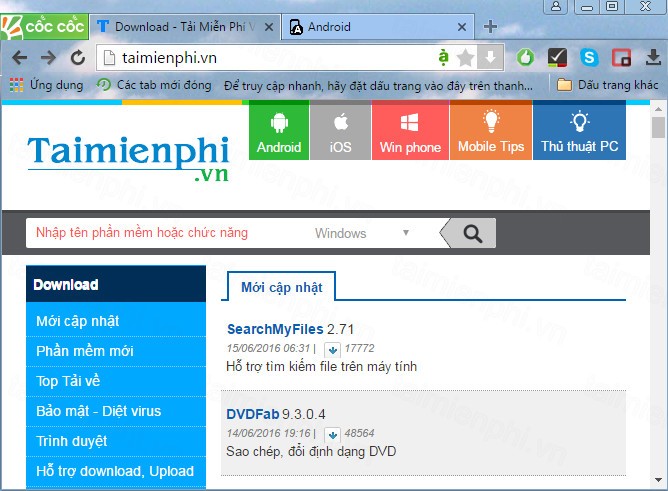Open the Win phone category tile

(x=410, y=130)
